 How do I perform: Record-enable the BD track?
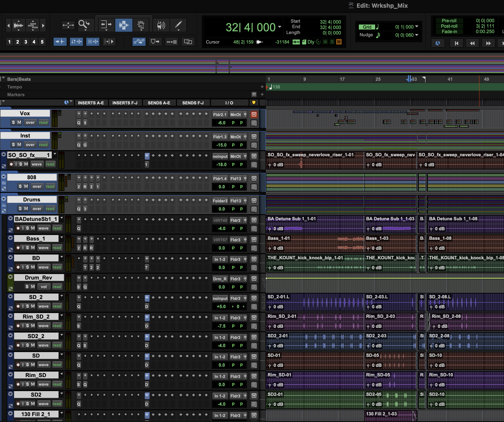click(x=18, y=267)
